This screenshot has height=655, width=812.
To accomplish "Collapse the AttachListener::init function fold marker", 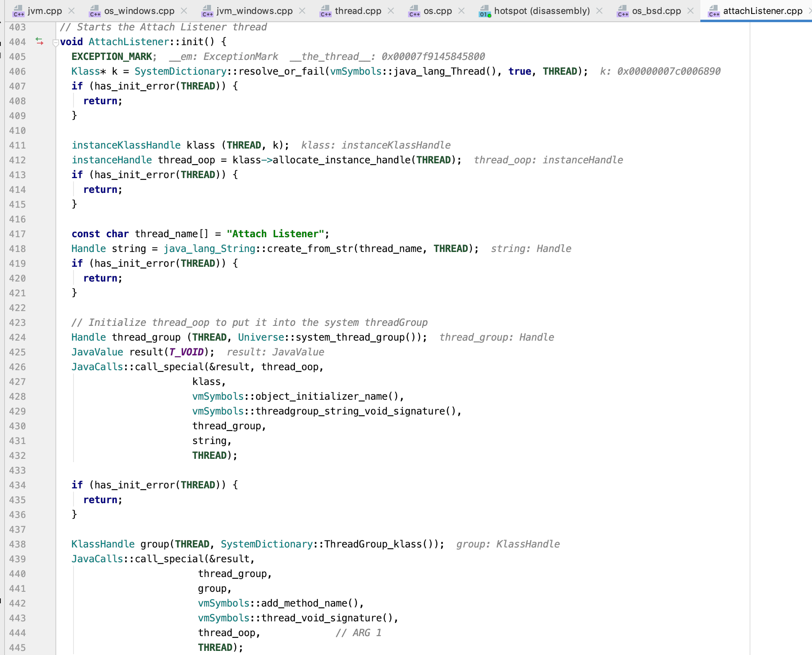I will [55, 42].
